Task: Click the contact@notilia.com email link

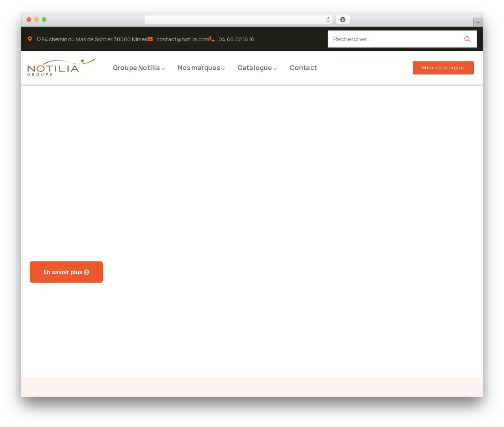Action: click(x=183, y=39)
